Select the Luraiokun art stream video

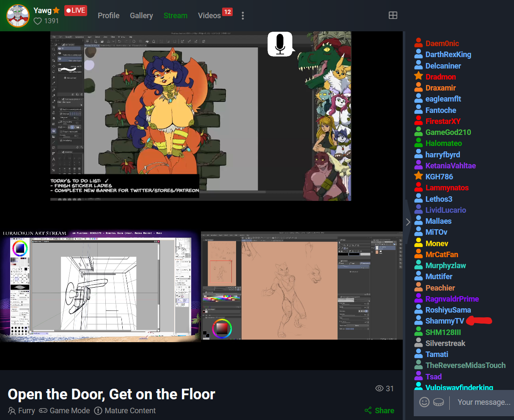(100, 286)
